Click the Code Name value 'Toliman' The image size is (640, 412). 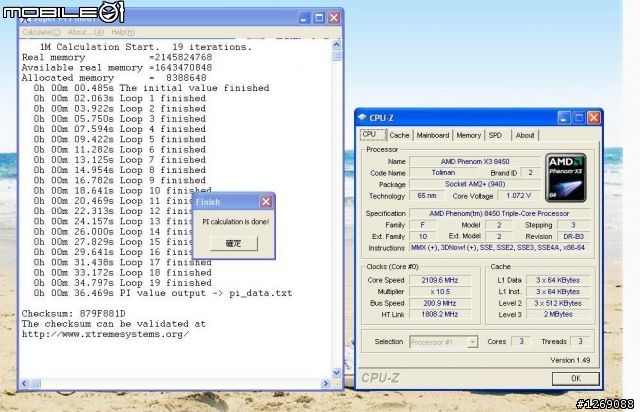point(443,173)
